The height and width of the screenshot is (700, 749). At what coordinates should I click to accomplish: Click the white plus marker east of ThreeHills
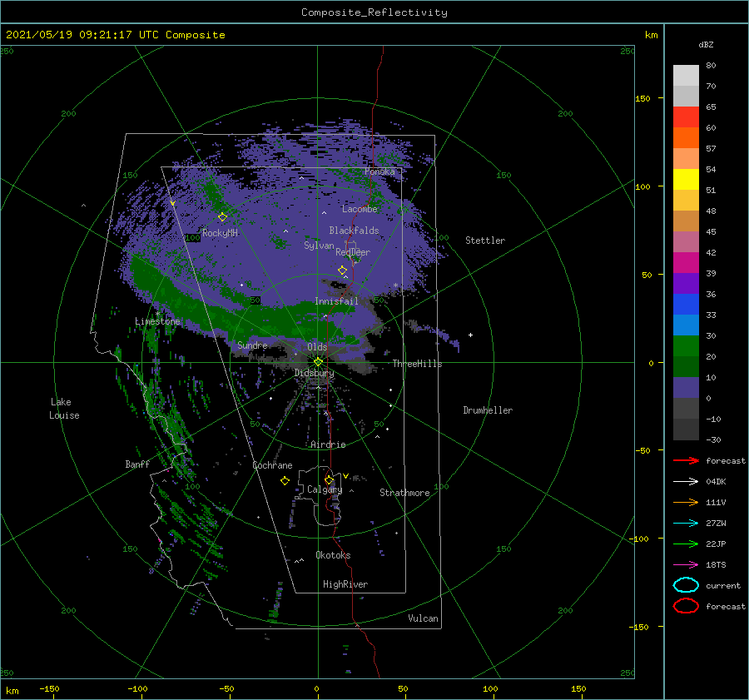(470, 335)
